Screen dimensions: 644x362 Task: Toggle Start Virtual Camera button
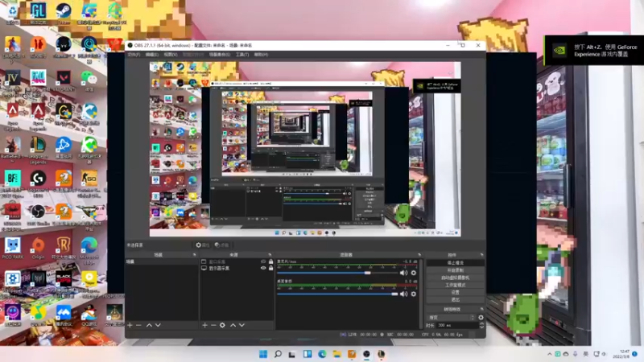point(455,278)
